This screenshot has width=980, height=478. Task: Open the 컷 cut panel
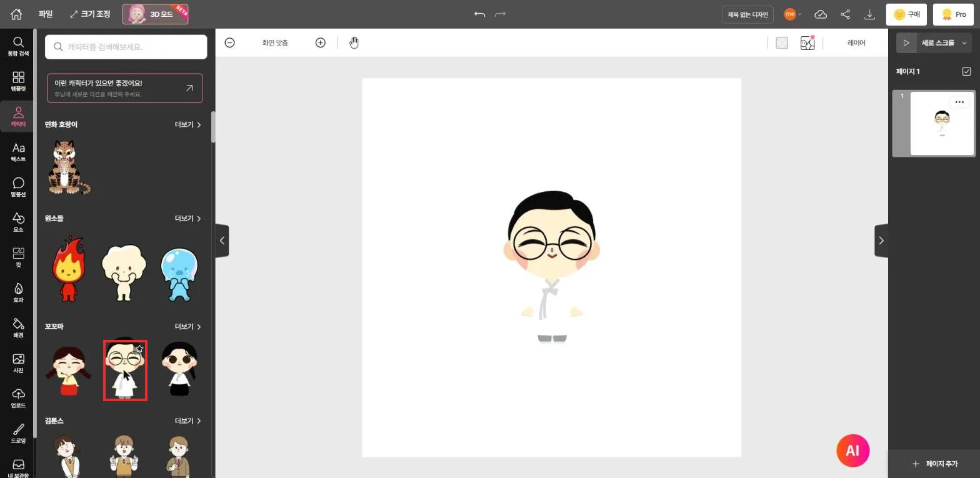18,257
